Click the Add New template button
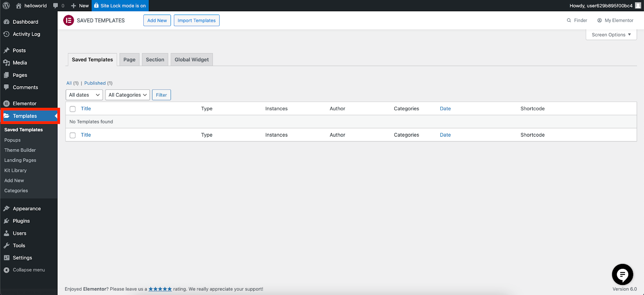The width and height of the screenshot is (644, 295). click(157, 21)
